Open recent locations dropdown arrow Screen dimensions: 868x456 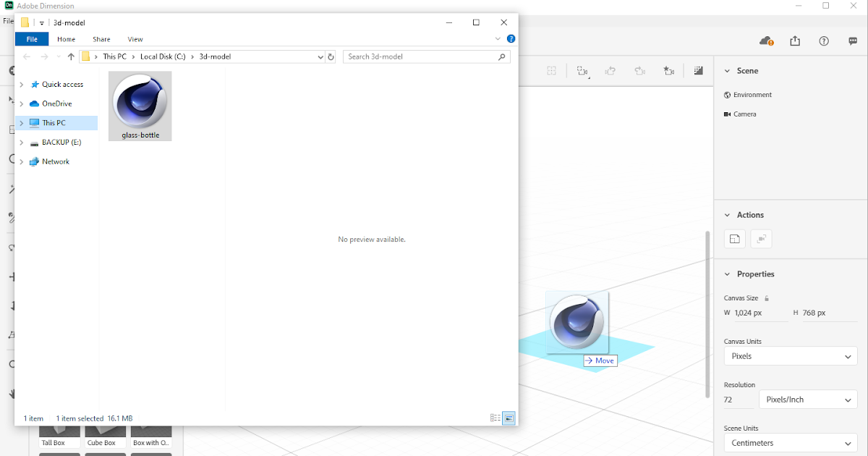[59, 56]
